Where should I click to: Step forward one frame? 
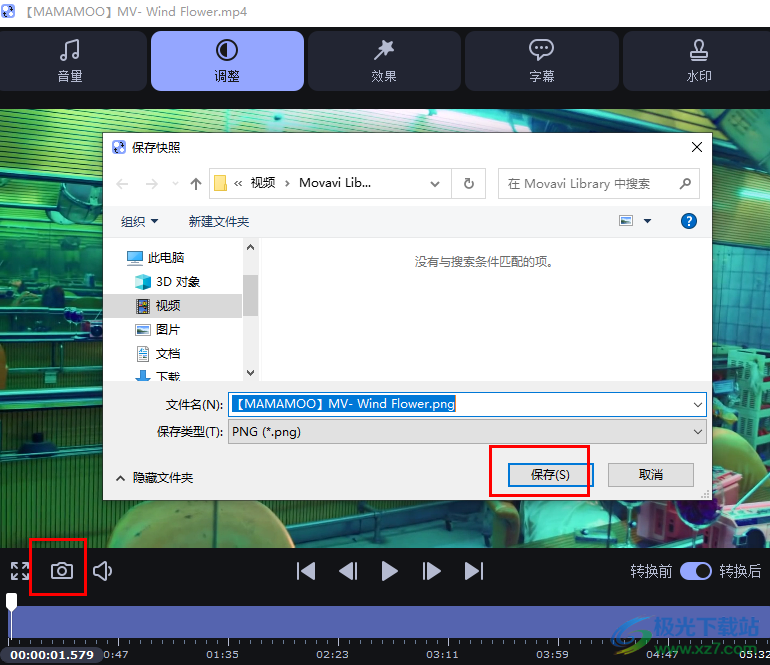click(x=431, y=571)
